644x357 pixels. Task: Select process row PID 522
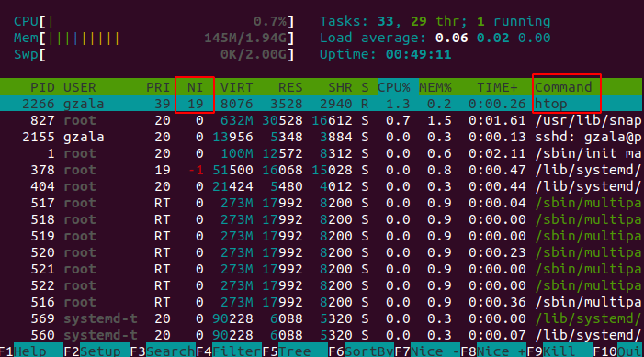[x=322, y=285]
